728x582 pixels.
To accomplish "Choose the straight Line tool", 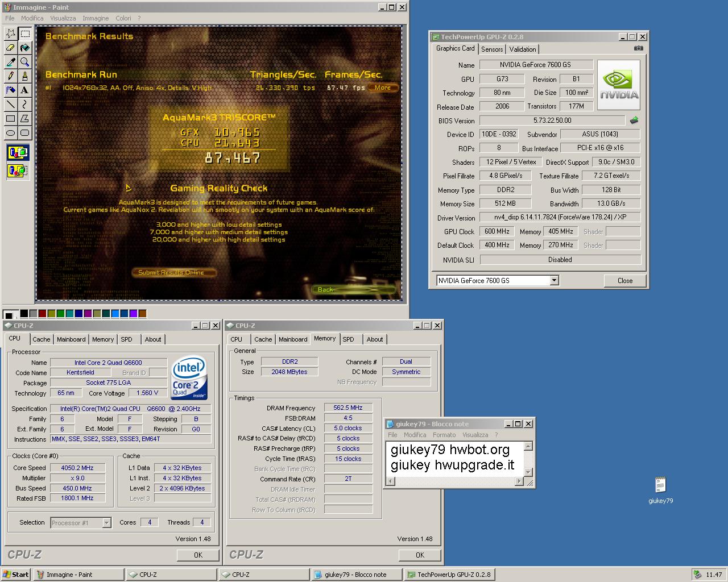I will point(11,104).
